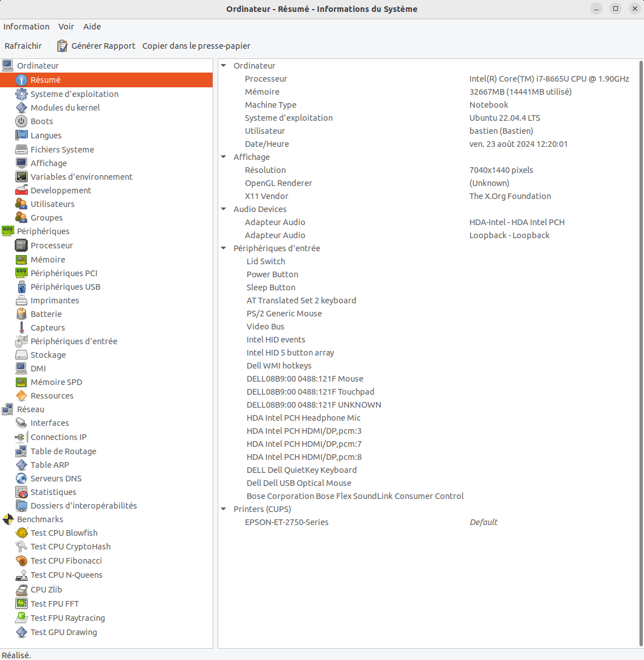Open the Stockage drive icon entry
Viewport: 644px width, 660px height.
click(22, 355)
